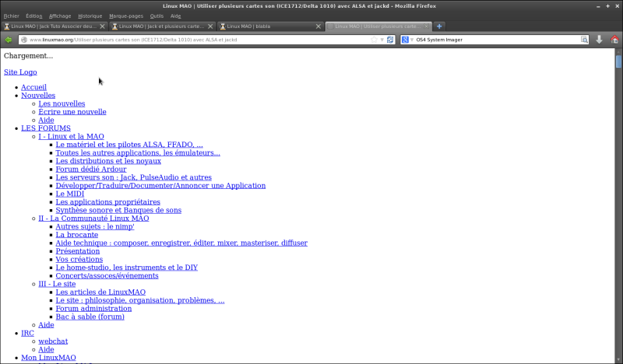The width and height of the screenshot is (623, 364).
Task: Close the 'Linux MAO | blabla' tab
Action: (x=319, y=26)
